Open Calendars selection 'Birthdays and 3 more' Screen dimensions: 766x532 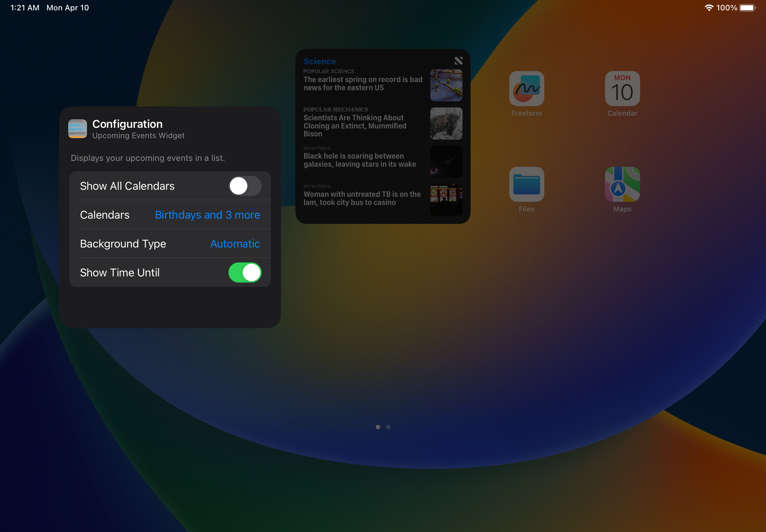click(x=207, y=215)
